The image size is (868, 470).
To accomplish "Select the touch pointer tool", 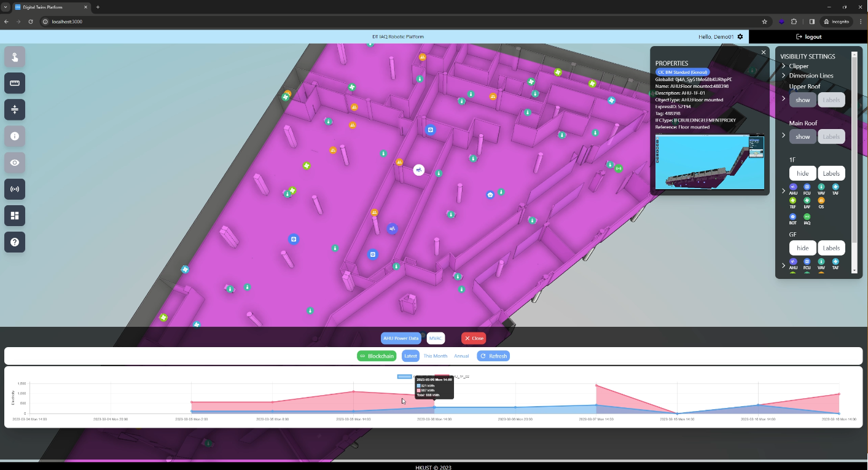I will pos(15,57).
